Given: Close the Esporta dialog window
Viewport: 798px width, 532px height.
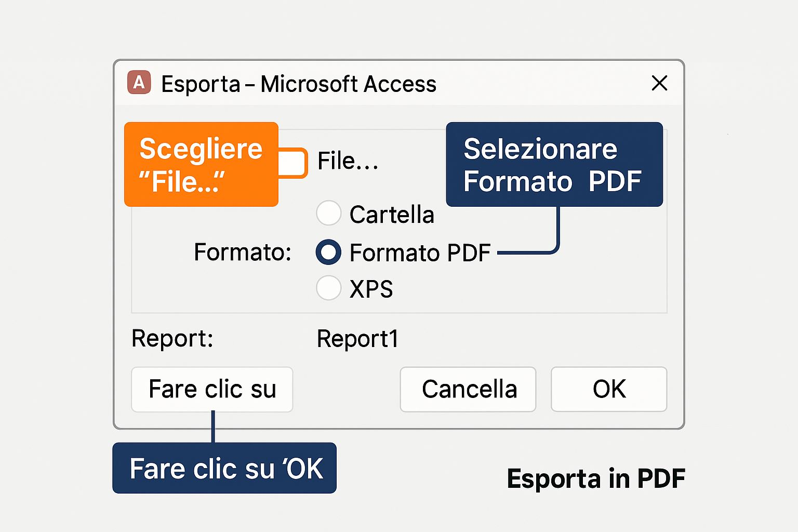Looking at the screenshot, I should click(659, 83).
